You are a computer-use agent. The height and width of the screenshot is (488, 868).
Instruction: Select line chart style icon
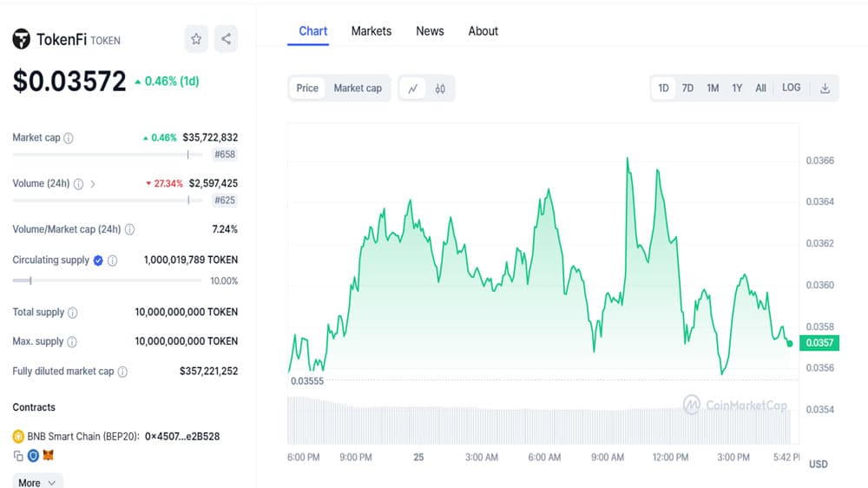click(x=413, y=89)
